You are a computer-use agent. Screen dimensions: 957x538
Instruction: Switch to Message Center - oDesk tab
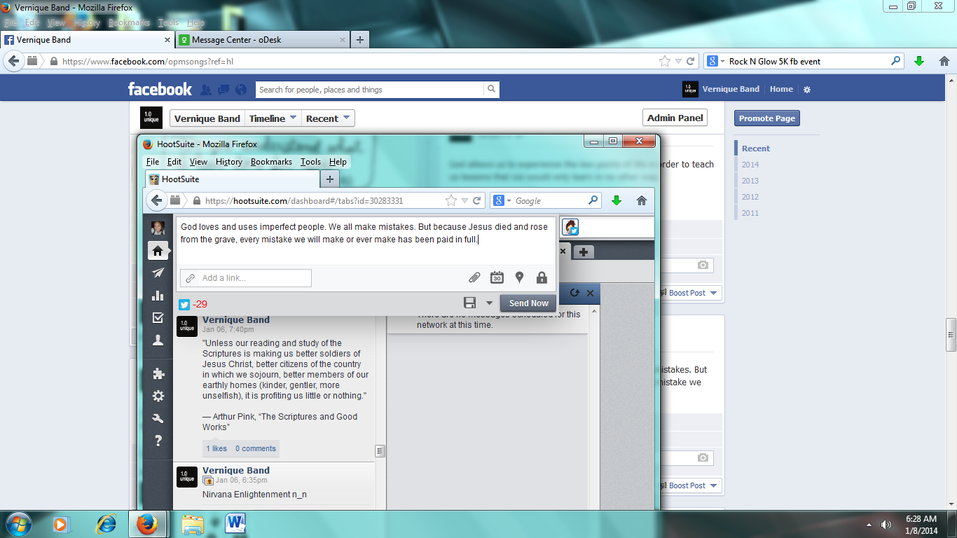(x=262, y=40)
